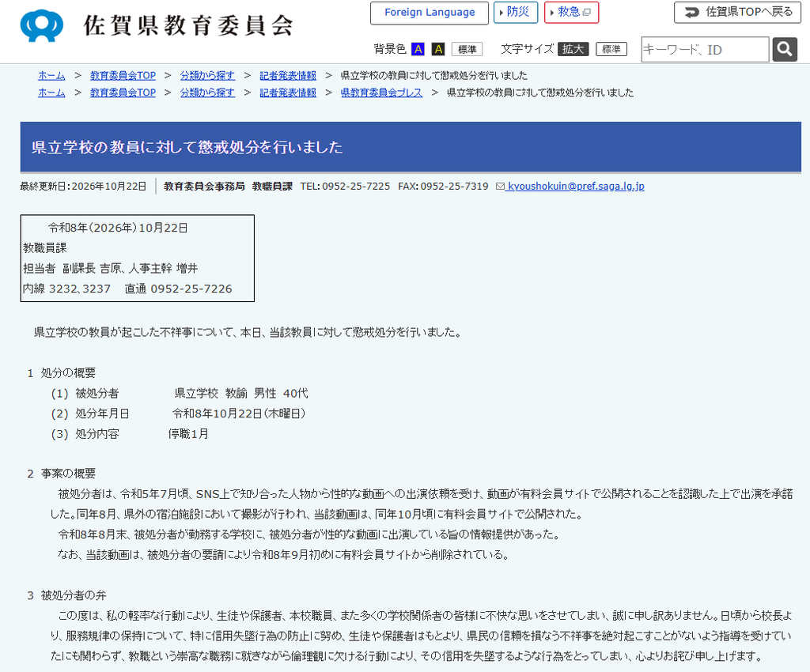Click the 背景色 label

[390, 49]
